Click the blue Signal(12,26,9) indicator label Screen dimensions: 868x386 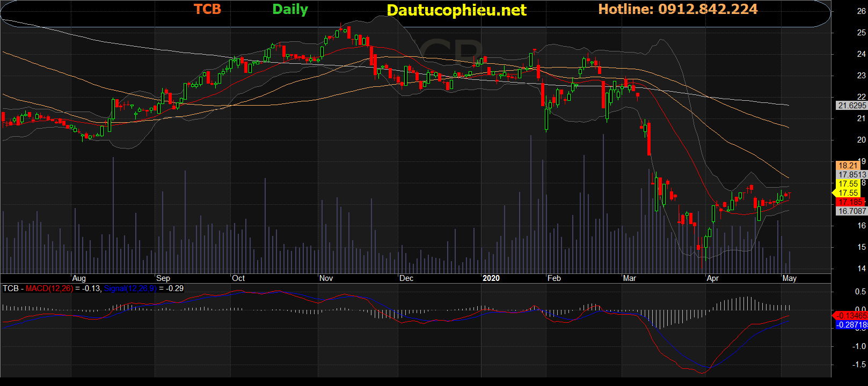pyautogui.click(x=130, y=288)
